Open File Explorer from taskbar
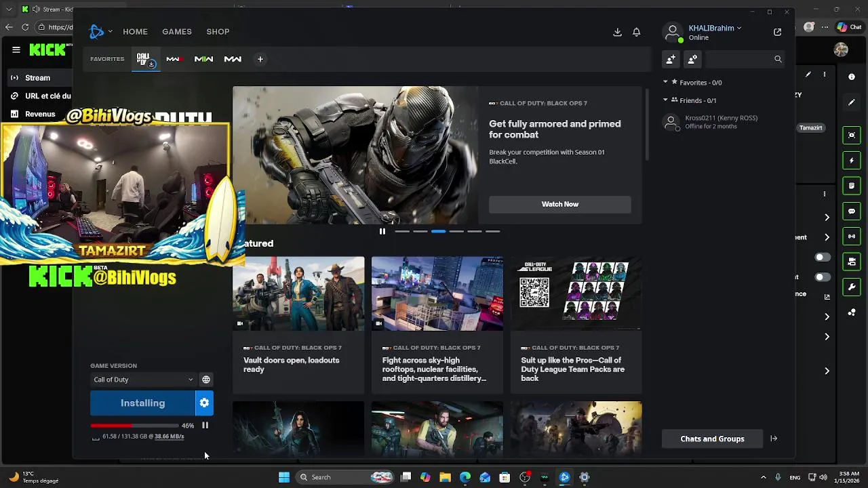This screenshot has width=868, height=488. (445, 477)
